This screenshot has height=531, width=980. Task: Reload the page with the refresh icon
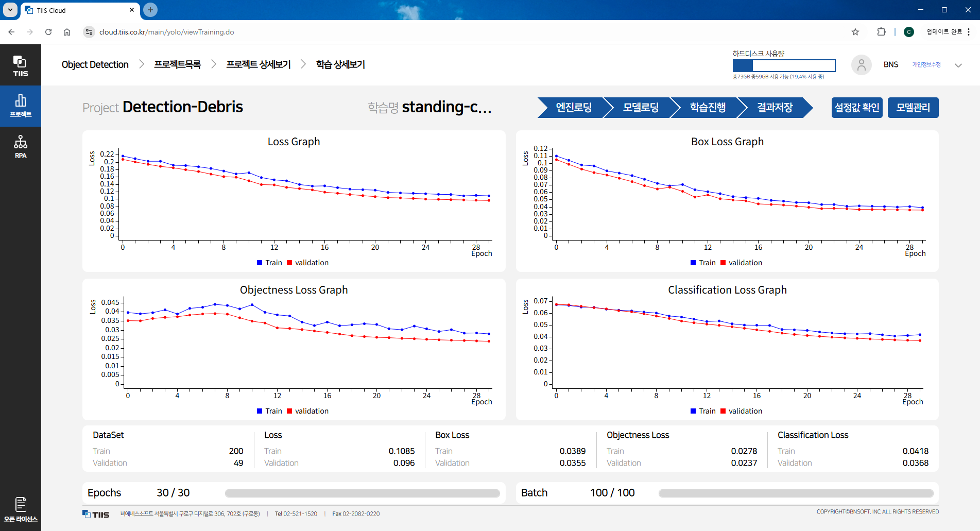[48, 32]
